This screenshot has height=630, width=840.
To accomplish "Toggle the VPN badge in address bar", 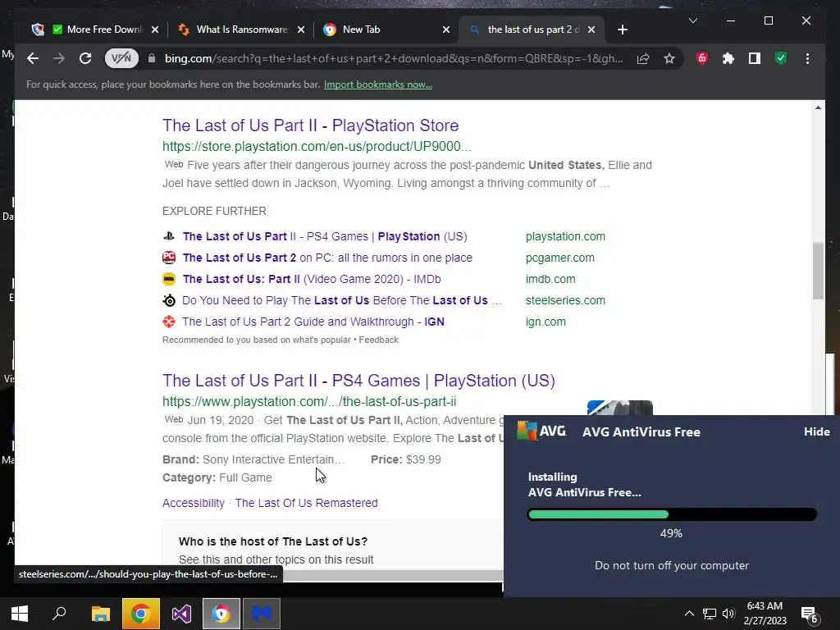I will (x=121, y=58).
